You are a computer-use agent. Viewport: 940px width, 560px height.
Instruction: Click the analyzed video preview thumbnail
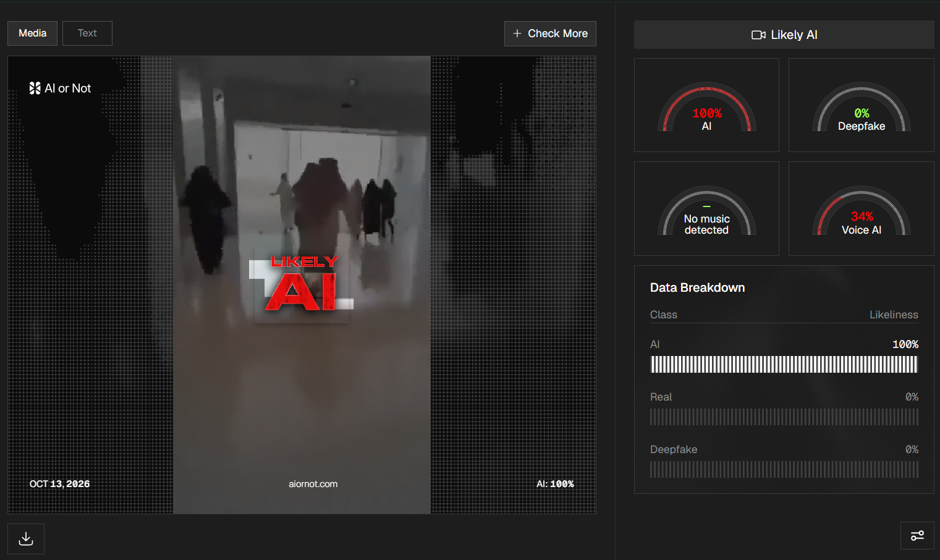302,285
